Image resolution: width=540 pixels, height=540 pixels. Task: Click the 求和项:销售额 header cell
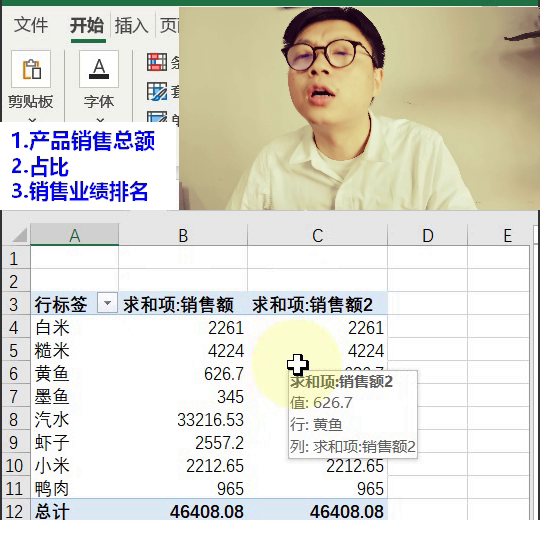[183, 304]
